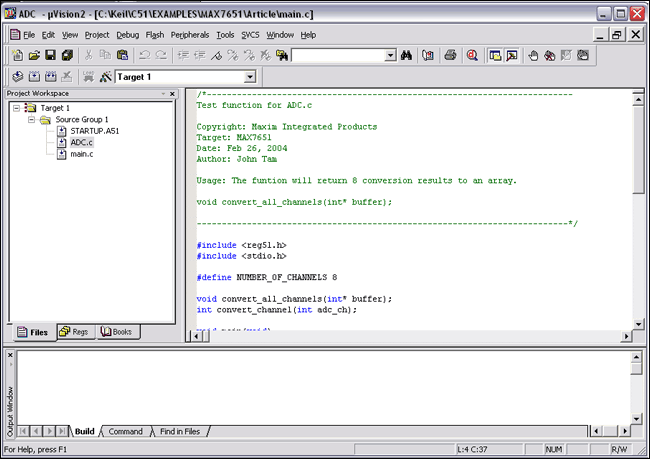
Task: Click the Print icon in toolbar
Action: coord(449,55)
